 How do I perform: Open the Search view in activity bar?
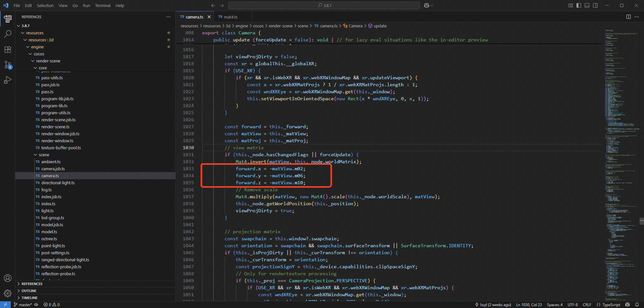pos(8,34)
